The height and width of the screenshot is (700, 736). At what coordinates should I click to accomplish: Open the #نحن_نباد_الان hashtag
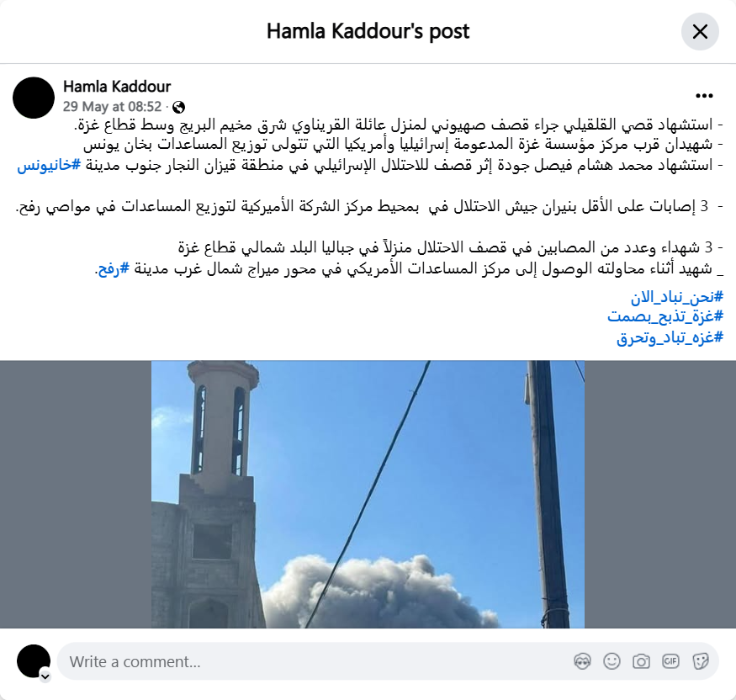(x=676, y=297)
